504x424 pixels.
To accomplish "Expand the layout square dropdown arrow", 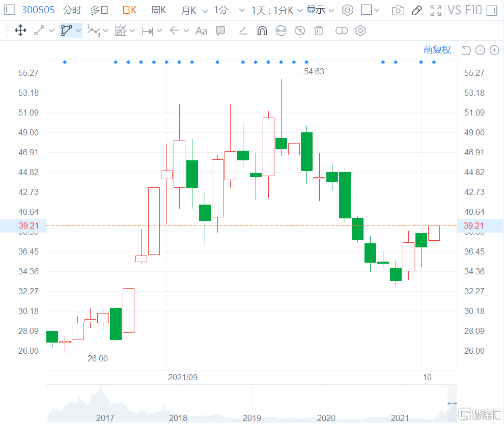I will pyautogui.click(x=377, y=10).
